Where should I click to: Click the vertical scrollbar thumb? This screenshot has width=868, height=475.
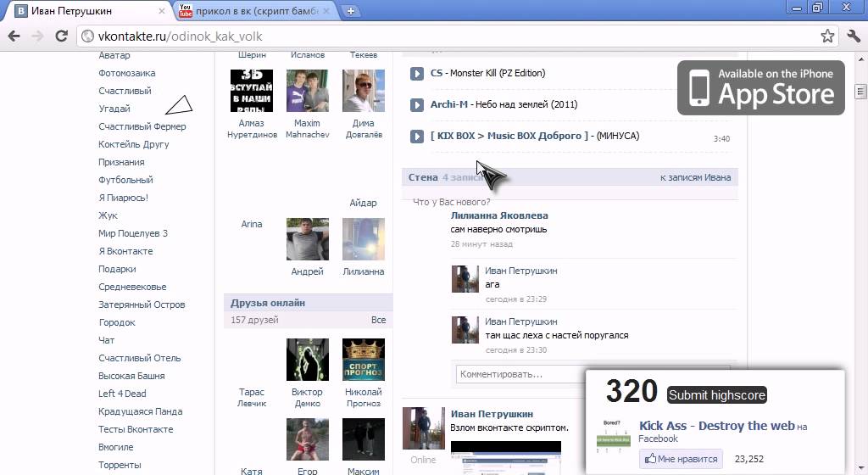[860, 91]
